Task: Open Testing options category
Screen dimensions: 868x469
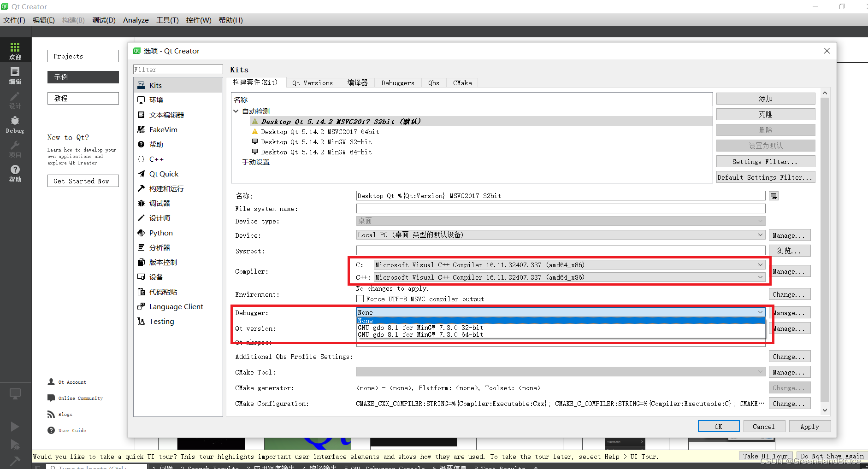Action: [178, 321]
